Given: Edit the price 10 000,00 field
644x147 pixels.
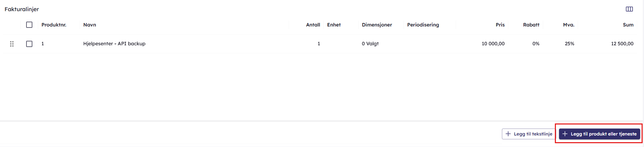Looking at the screenshot, I should coord(493,44).
